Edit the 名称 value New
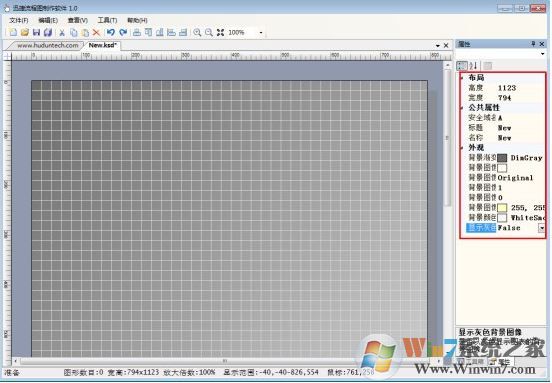Image resolution: width=552 pixels, height=383 pixels. click(504, 138)
